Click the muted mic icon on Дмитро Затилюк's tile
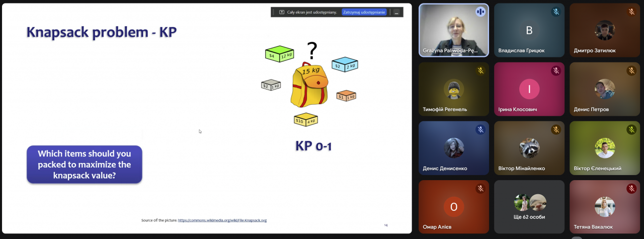644x239 pixels. pyautogui.click(x=631, y=12)
